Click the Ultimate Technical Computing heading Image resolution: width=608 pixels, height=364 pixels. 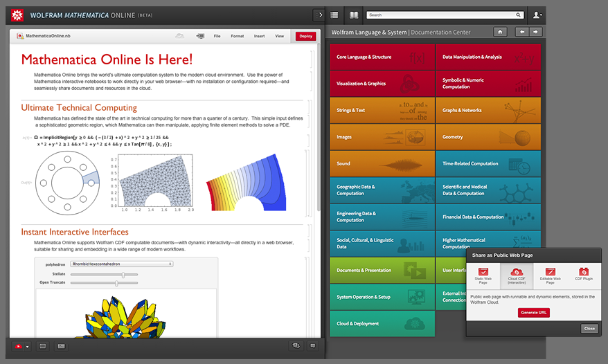(x=79, y=107)
